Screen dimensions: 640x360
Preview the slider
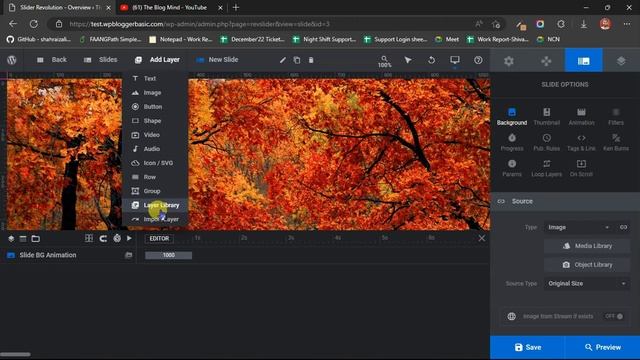[x=602, y=347]
